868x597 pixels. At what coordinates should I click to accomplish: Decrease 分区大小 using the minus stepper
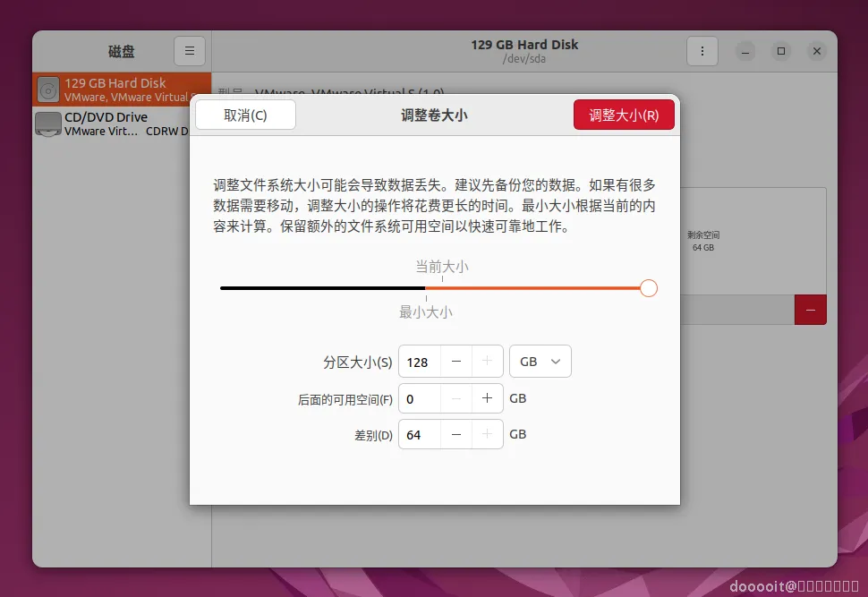coord(456,362)
